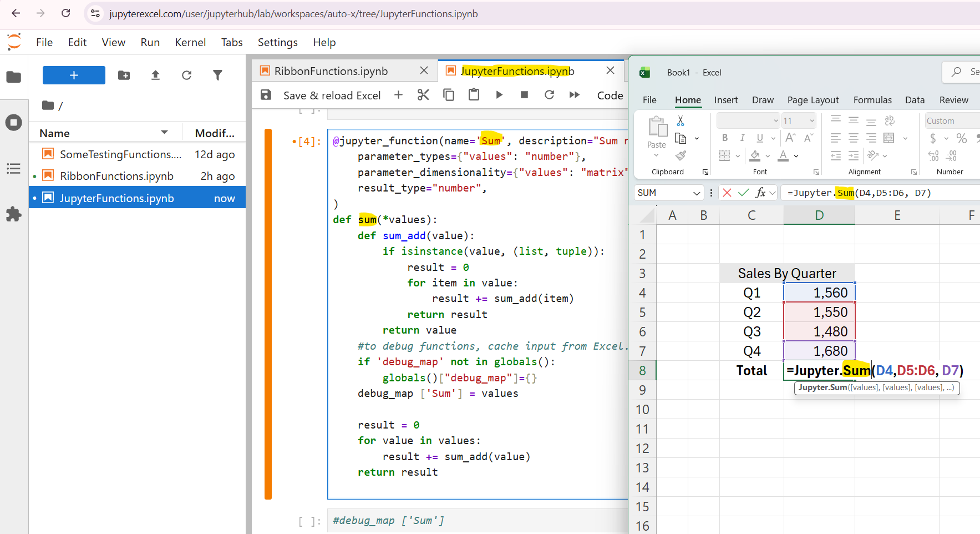Run the selected cell
Screen dimensions: 980x534
[499, 95]
